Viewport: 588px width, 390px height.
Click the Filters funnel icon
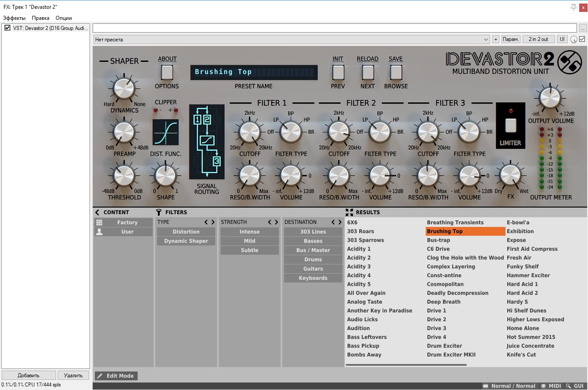pos(159,212)
